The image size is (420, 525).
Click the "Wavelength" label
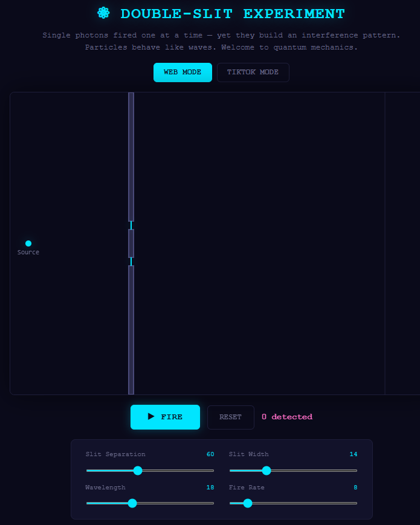click(x=106, y=488)
